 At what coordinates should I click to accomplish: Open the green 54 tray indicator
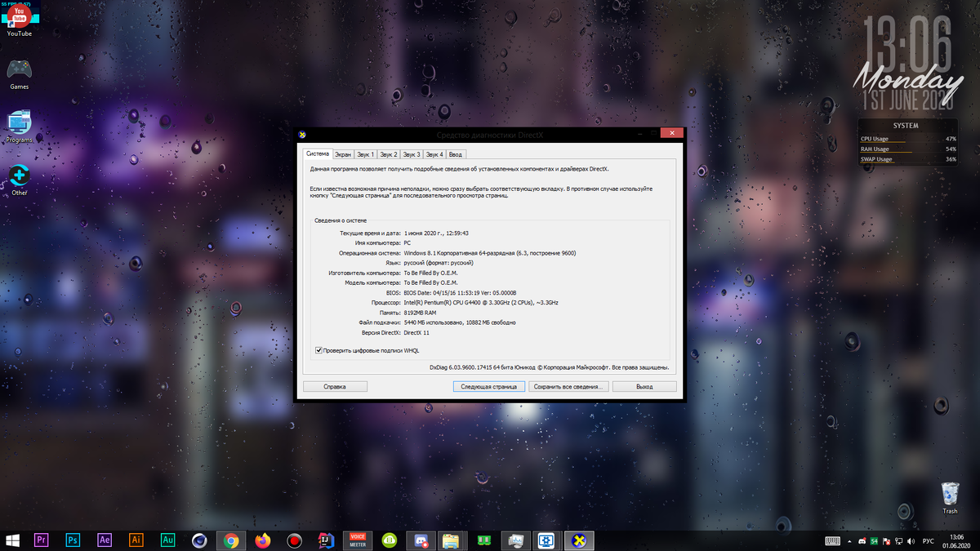pyautogui.click(x=874, y=540)
